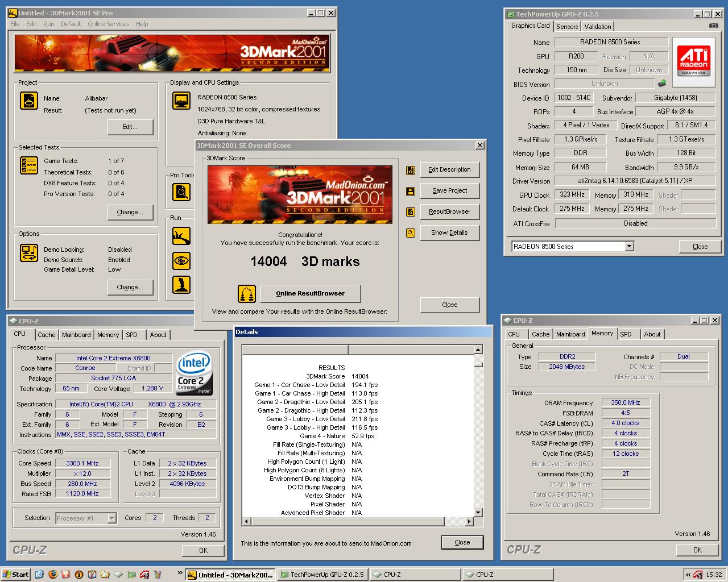728x582 pixels.
Task: Expand the quick launch overflow chevron
Action: (180, 573)
